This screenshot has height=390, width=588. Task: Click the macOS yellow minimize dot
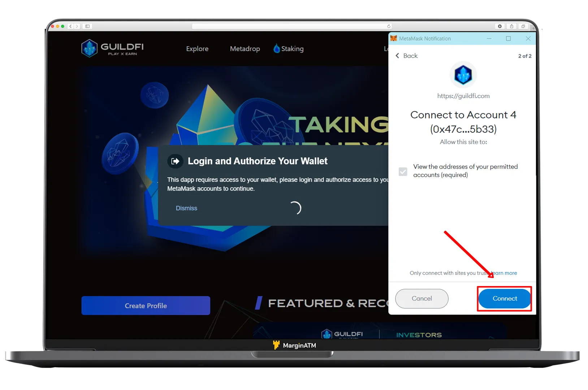point(58,26)
